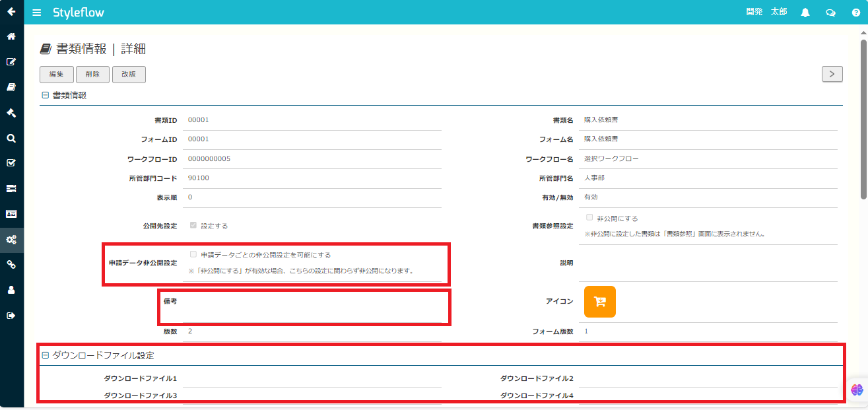Click the 版数 value 2
Image resolution: width=868 pixels, height=410 pixels.
click(190, 331)
